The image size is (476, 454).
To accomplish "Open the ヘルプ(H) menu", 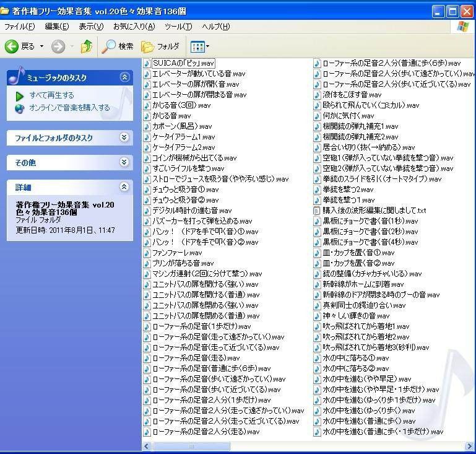I will [216, 27].
